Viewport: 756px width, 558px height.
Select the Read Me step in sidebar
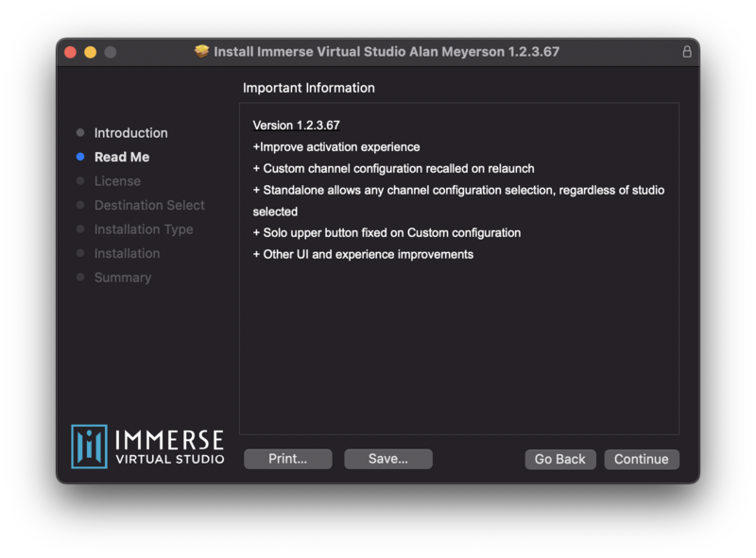point(122,158)
